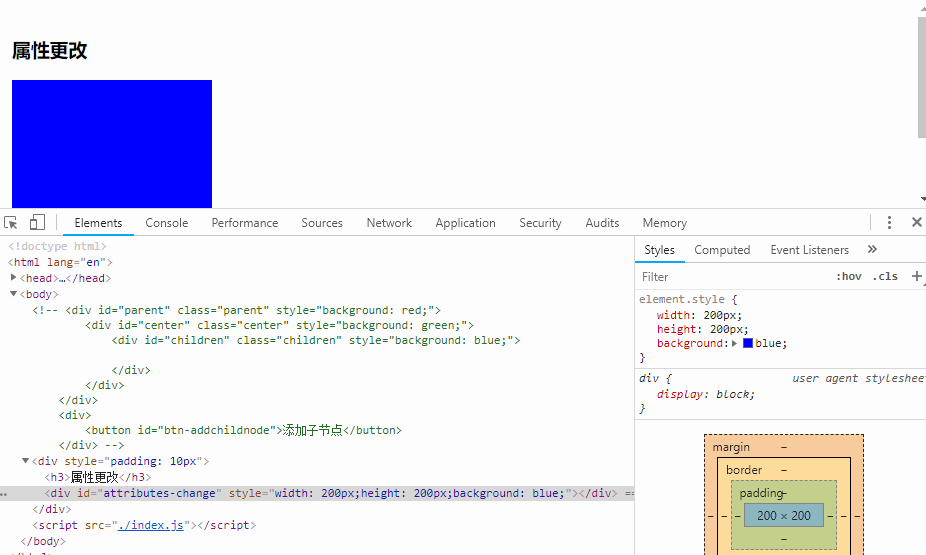Open DevTools three-dot customize menu
This screenshot has height=555, width=926.
[889, 223]
